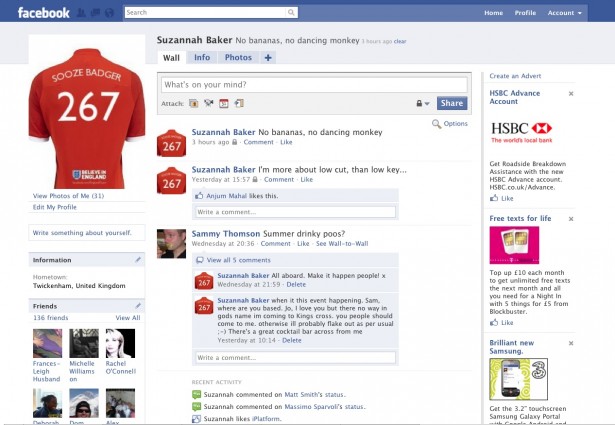The height and width of the screenshot is (425, 615).
Task: Switch to the Photos tab
Action: point(238,58)
